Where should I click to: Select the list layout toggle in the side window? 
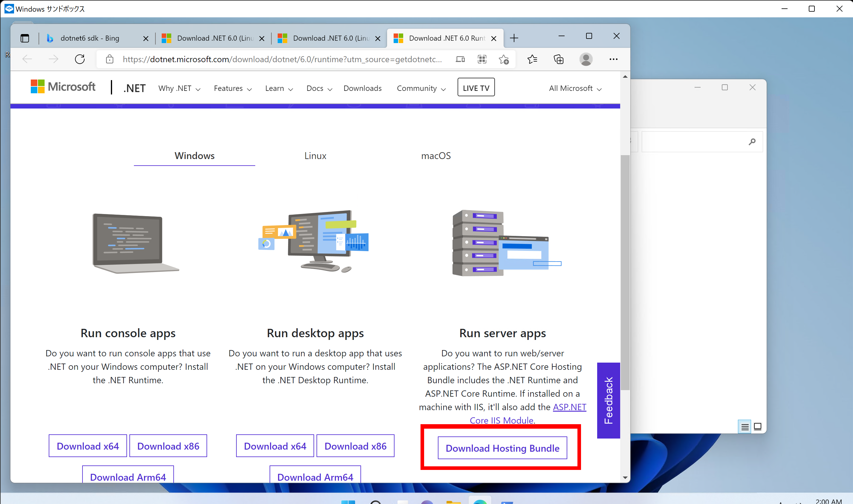[x=744, y=426]
